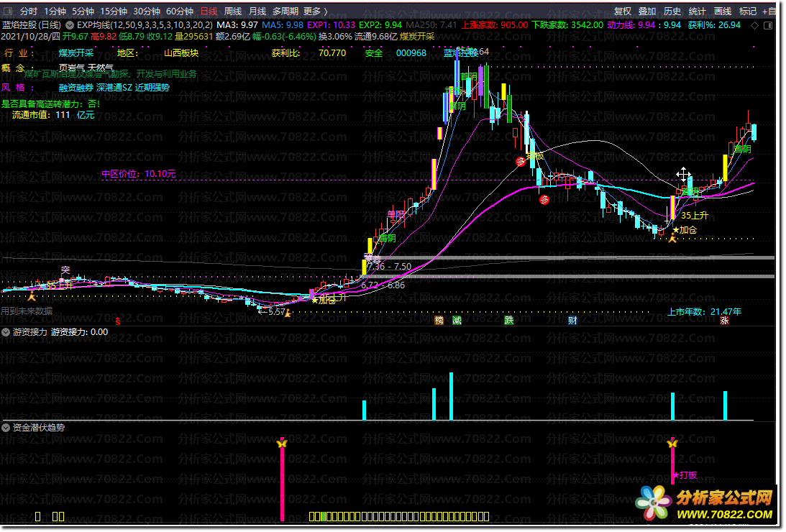Click the 中区价位: 10.10元 label
The image size is (786, 532).
tap(138, 174)
